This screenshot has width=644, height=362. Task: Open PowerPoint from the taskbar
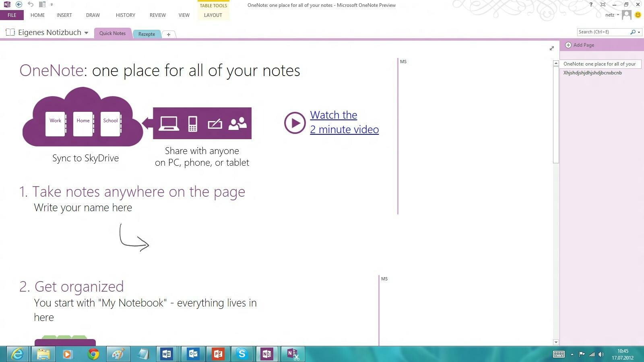[x=218, y=354]
